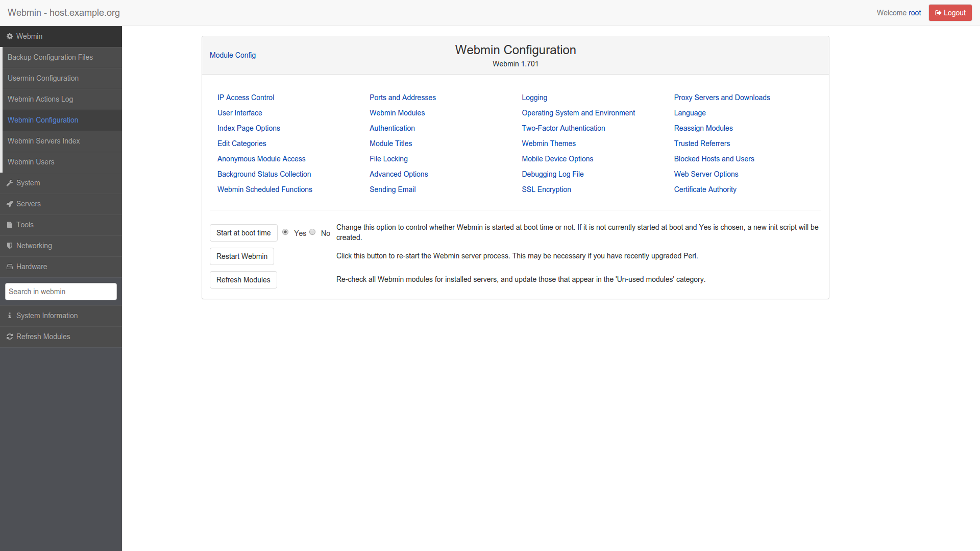Screen dimensions: 980x551
Task: Open Logging settings
Action: 534,98
